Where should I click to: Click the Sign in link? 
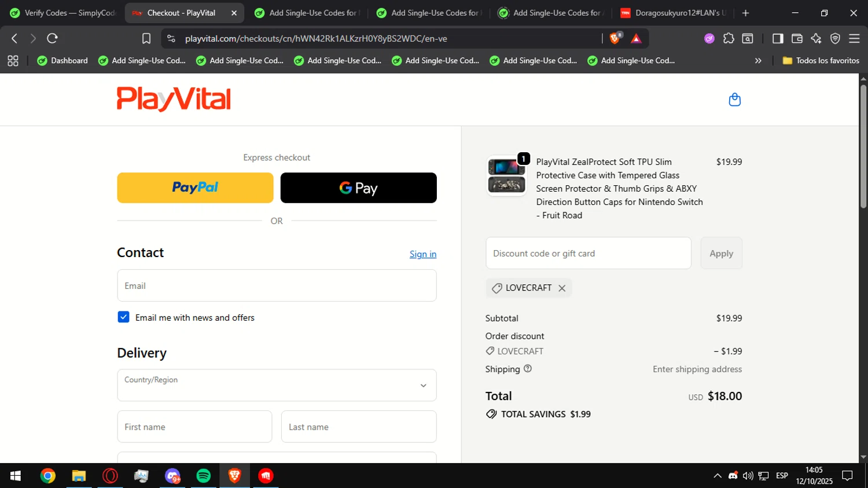tap(423, 254)
